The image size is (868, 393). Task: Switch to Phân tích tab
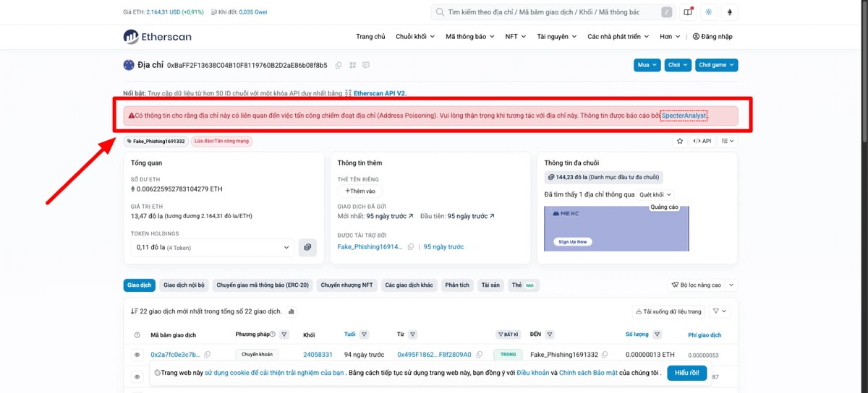(x=457, y=285)
